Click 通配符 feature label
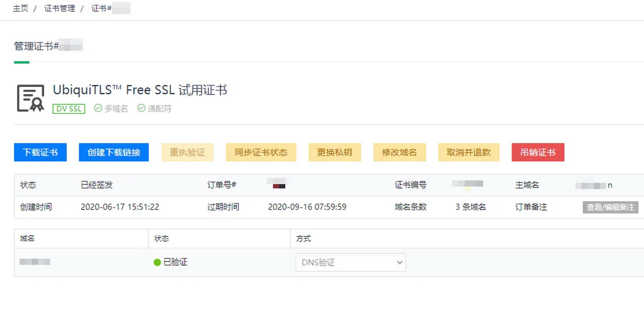644x315 pixels. point(159,109)
